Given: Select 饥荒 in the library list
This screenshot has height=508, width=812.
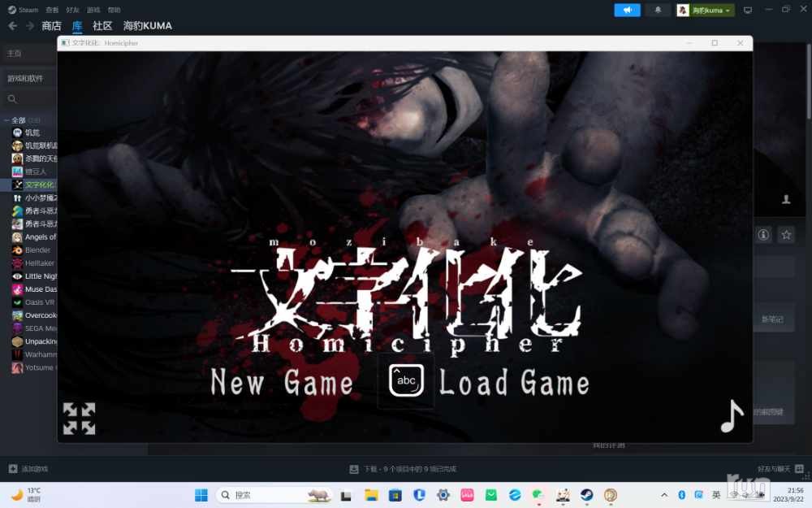Looking at the screenshot, I should click(x=32, y=132).
